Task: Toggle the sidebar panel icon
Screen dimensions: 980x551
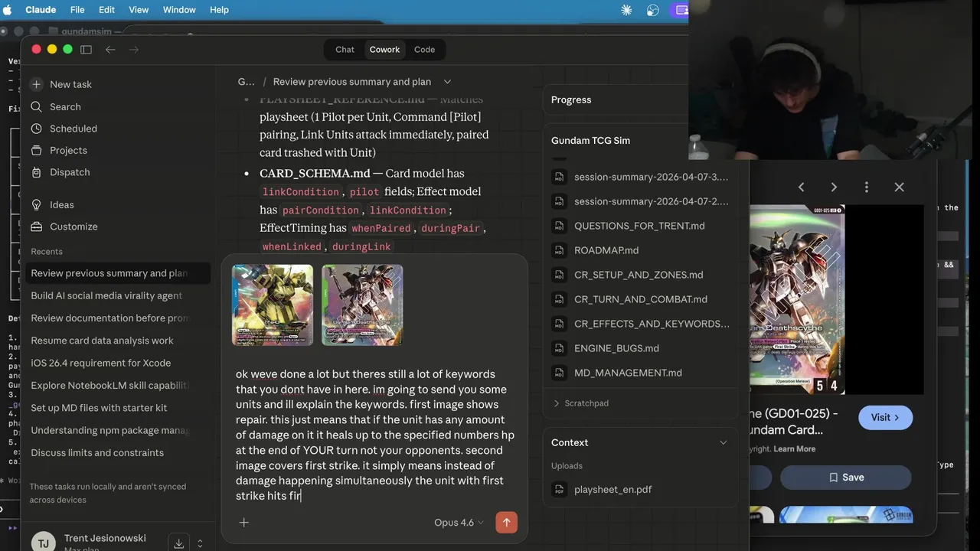Action: (86, 49)
